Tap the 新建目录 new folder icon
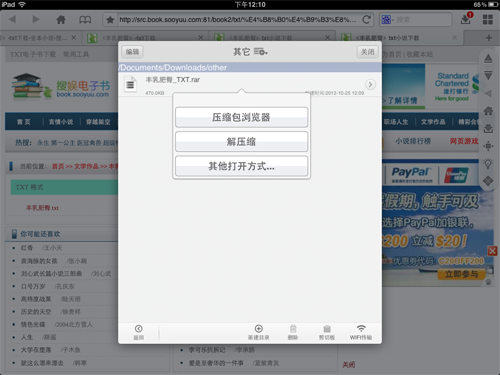This screenshot has width=500, height=375. point(259,332)
